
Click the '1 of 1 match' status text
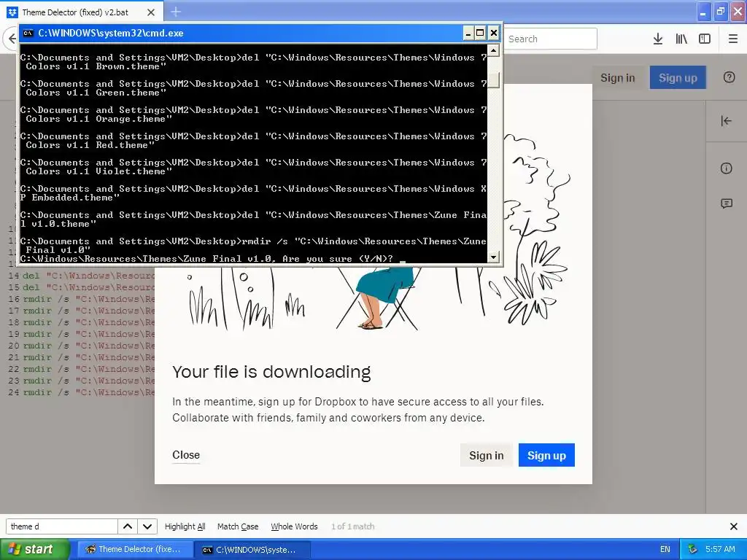(353, 526)
